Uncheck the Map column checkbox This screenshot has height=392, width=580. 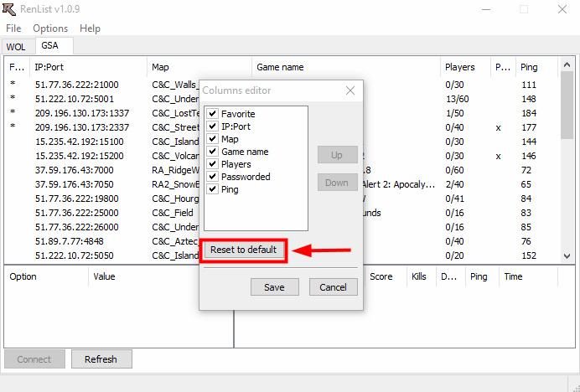pos(212,138)
